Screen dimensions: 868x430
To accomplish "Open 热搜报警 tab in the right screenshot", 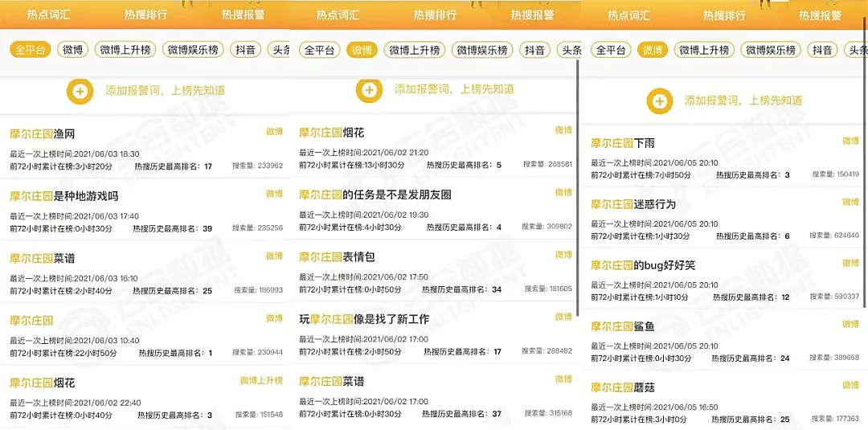I will point(820,15).
